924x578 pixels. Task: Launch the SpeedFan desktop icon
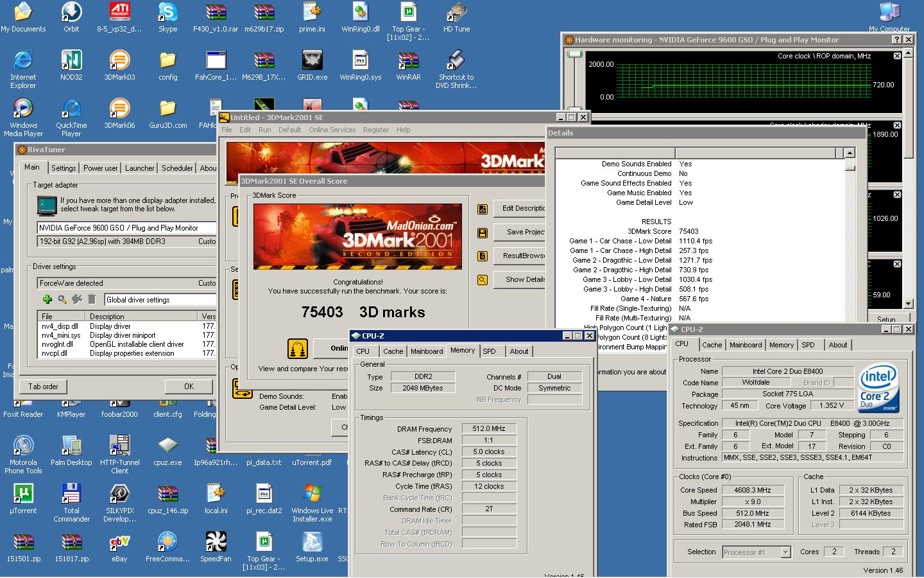click(216, 543)
